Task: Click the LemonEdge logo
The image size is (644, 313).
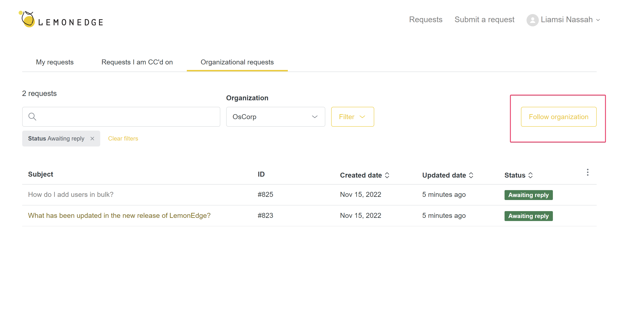Action: click(61, 19)
